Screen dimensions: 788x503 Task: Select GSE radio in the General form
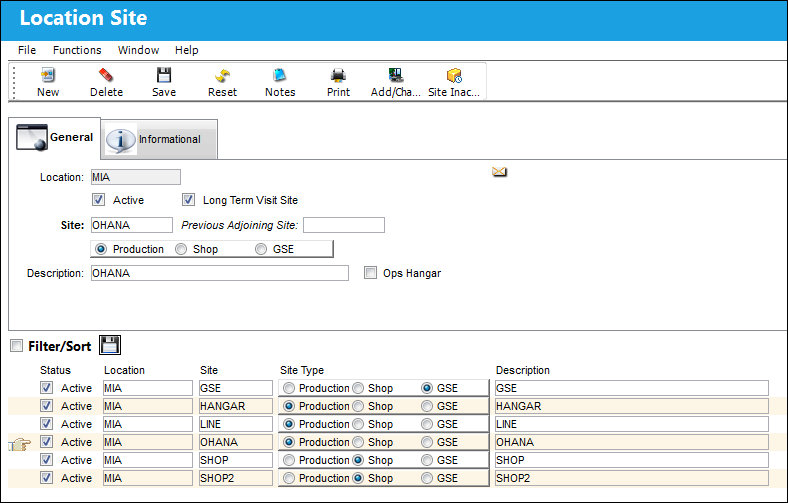(261, 249)
